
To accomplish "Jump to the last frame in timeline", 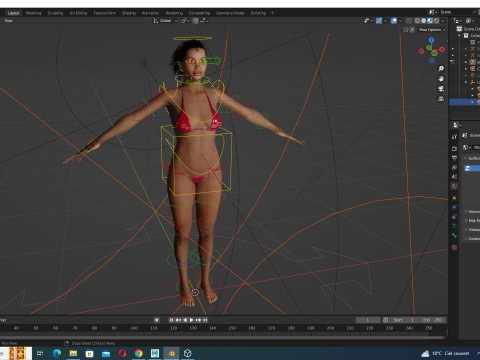I will coord(205,320).
